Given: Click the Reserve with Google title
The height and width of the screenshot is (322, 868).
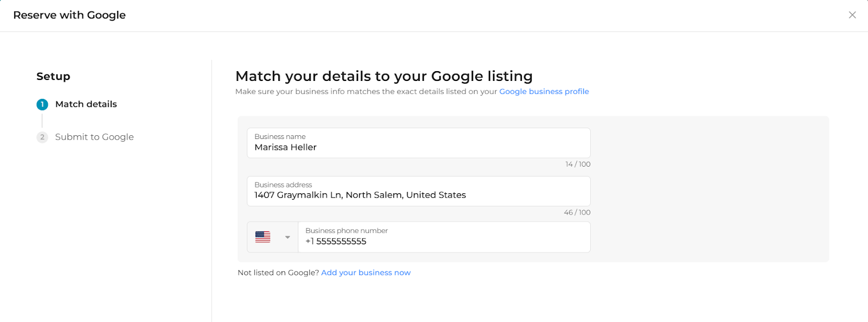Looking at the screenshot, I should point(69,15).
